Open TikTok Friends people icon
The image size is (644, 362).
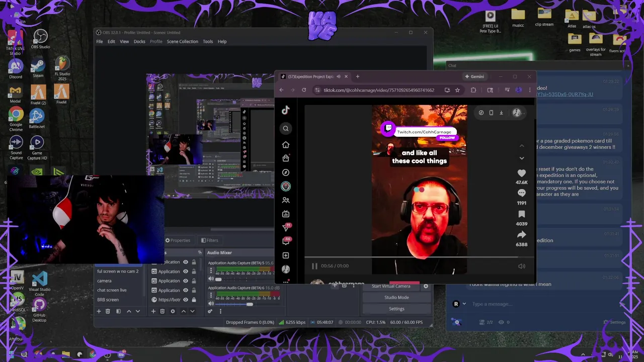pos(285,200)
